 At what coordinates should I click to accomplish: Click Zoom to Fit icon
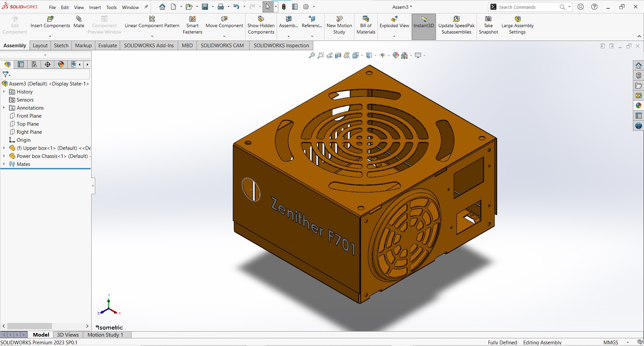point(312,55)
